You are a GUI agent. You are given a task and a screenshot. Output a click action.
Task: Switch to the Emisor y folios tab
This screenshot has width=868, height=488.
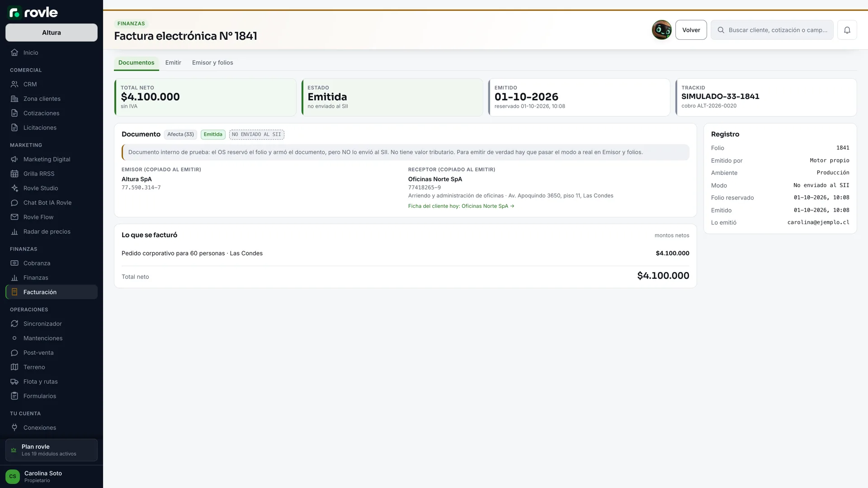click(x=212, y=62)
